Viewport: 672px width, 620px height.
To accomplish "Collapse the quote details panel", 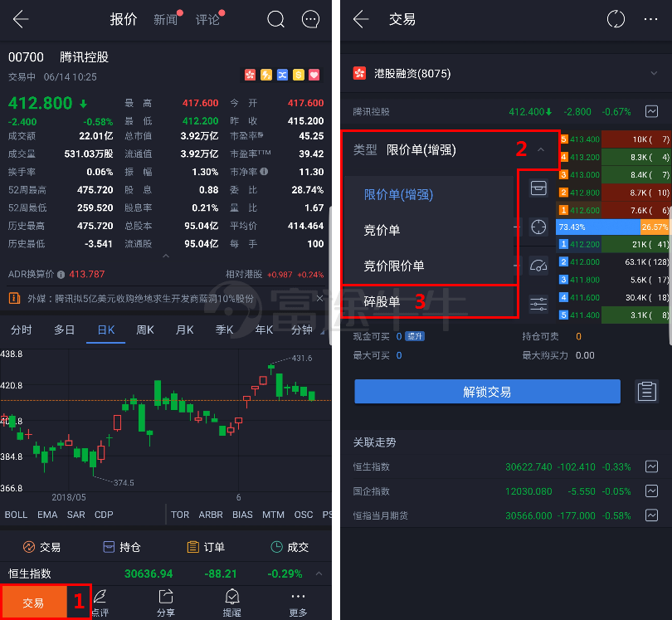I will (166, 256).
